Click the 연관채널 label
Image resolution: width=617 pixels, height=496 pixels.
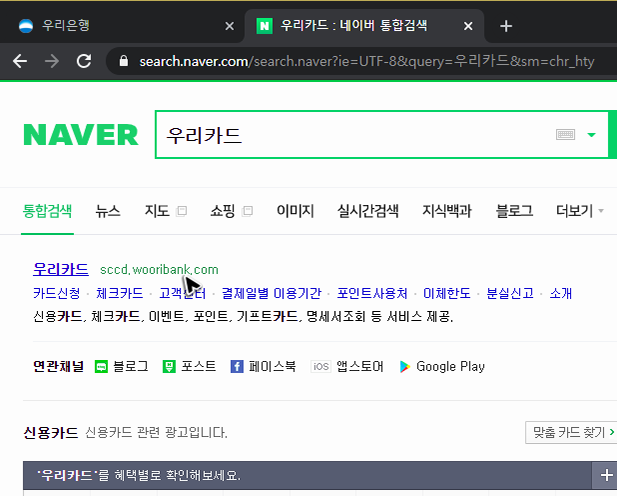pyautogui.click(x=58, y=366)
